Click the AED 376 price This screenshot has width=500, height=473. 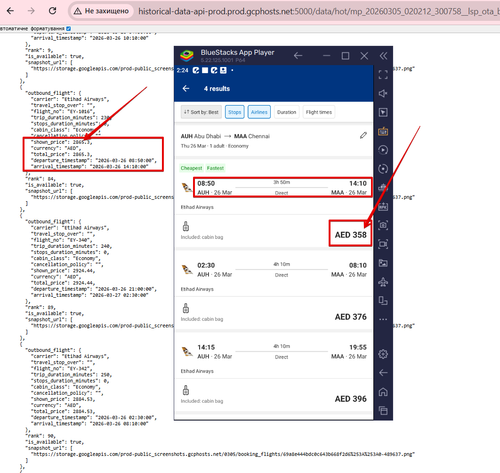351,317
